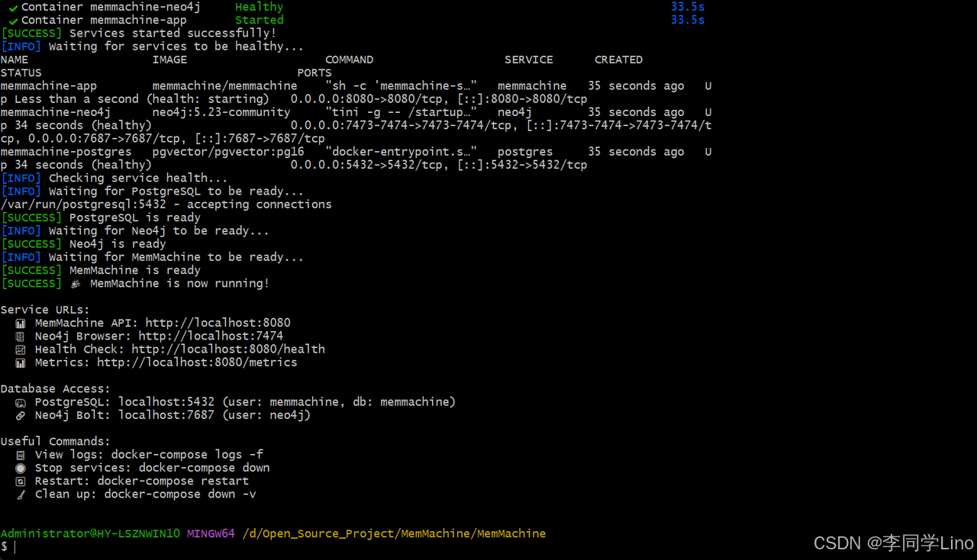Open the MemMachine API URL http://localhost:8080
The image size is (977, 560).
[218, 323]
